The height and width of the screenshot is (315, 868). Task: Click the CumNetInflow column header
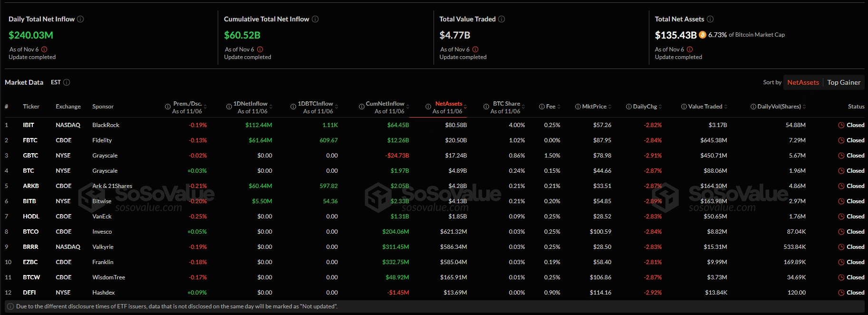(385, 104)
